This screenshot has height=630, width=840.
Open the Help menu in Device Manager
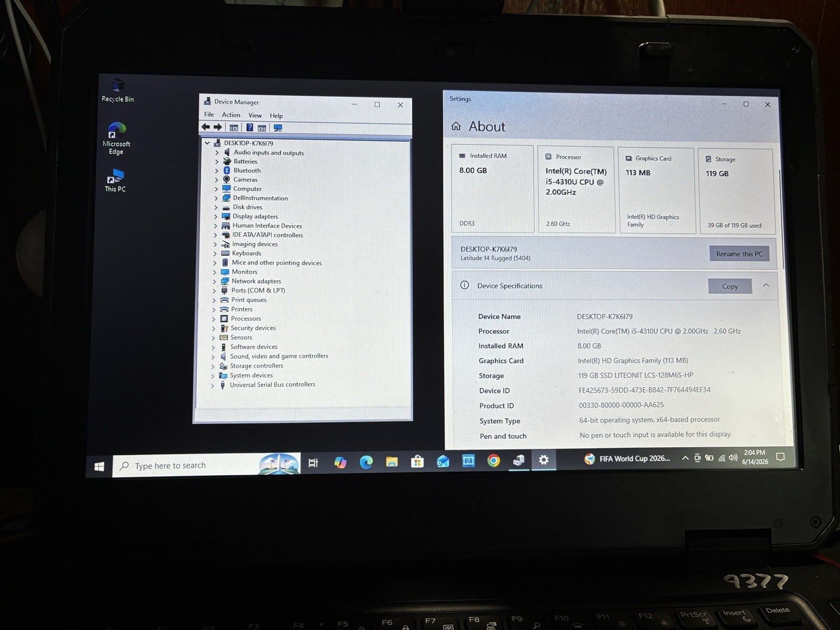click(276, 115)
